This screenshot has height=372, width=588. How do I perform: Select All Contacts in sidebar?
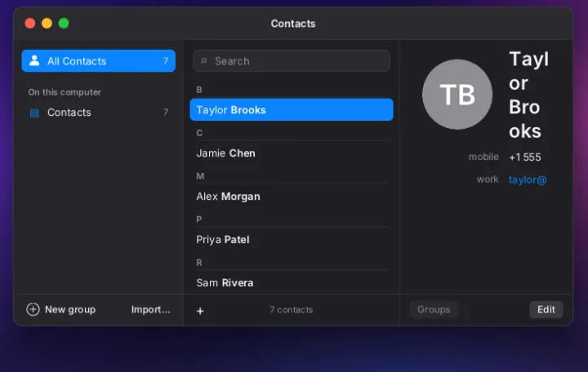pos(98,60)
